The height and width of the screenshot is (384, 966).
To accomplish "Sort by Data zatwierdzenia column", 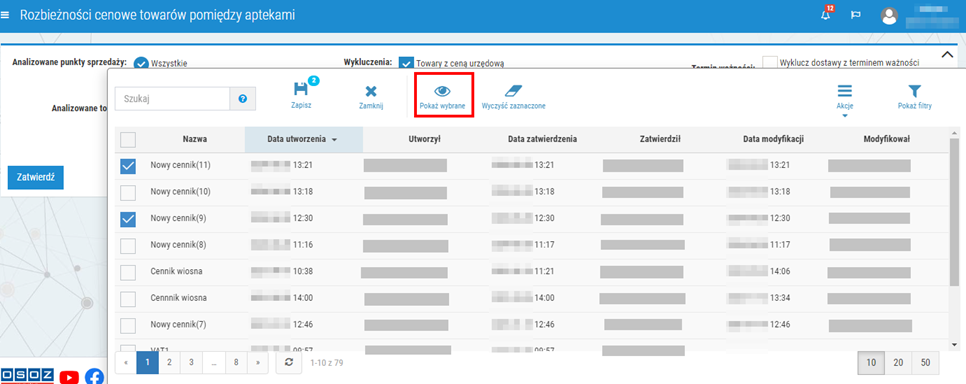I will pyautogui.click(x=542, y=139).
